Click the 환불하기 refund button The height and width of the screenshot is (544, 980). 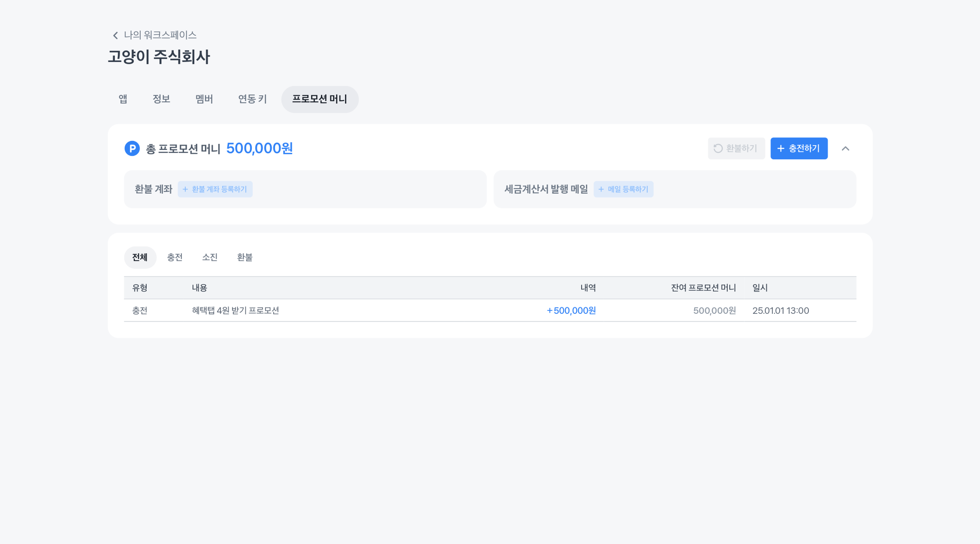tap(736, 148)
